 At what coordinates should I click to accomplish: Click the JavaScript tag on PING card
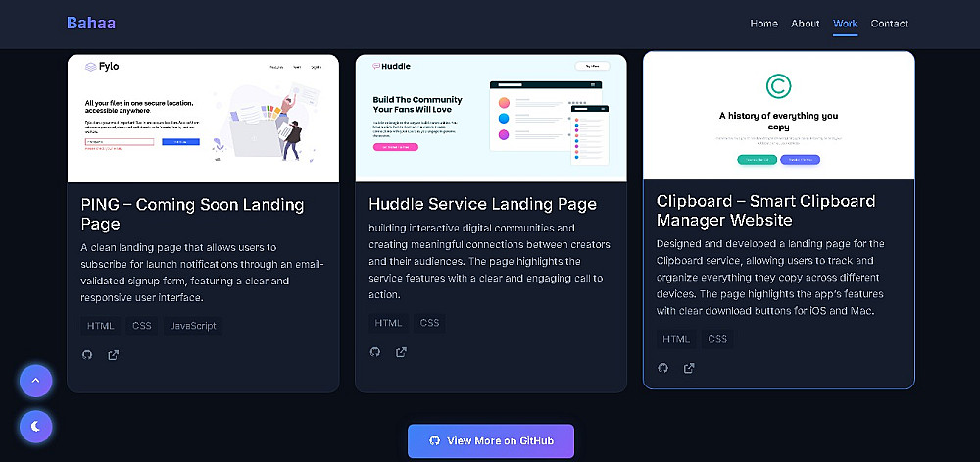coord(193,326)
